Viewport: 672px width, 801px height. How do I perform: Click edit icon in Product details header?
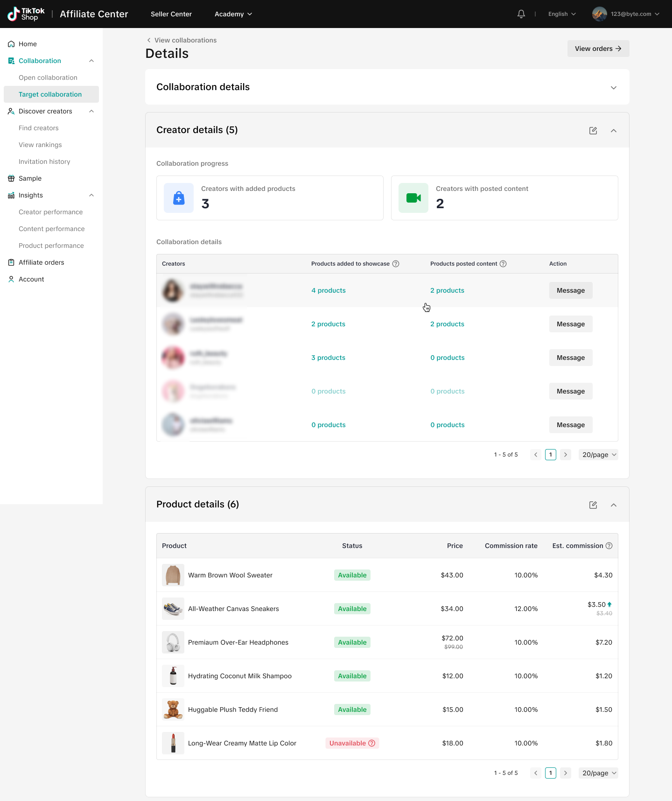[593, 505]
